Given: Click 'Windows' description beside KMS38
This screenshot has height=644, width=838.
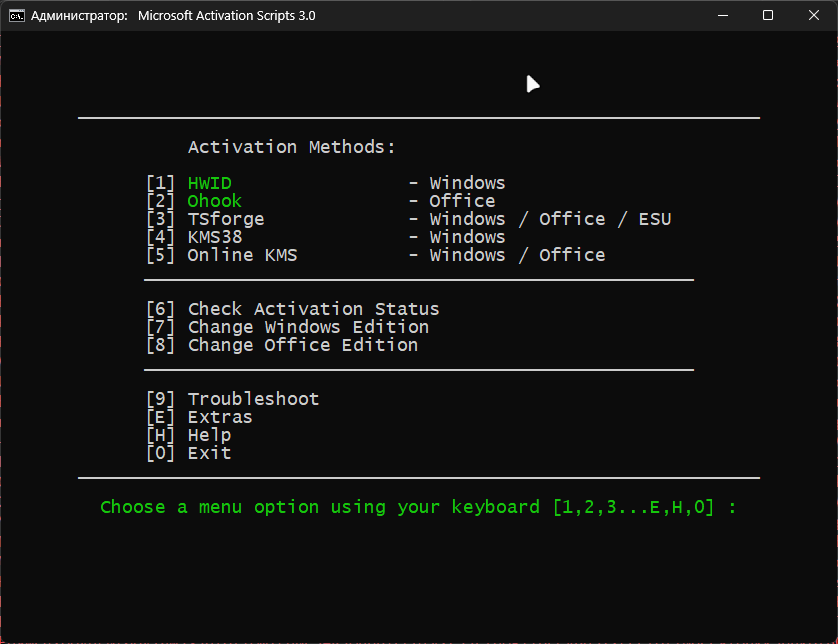Looking at the screenshot, I should (x=468, y=237).
